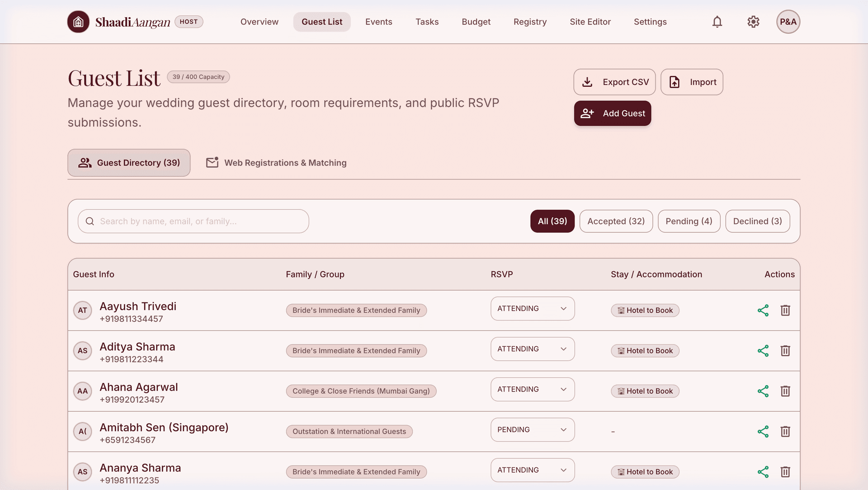Change Amitabh Sen's PENDING RSVP dropdown
The image size is (868, 490).
pos(533,430)
